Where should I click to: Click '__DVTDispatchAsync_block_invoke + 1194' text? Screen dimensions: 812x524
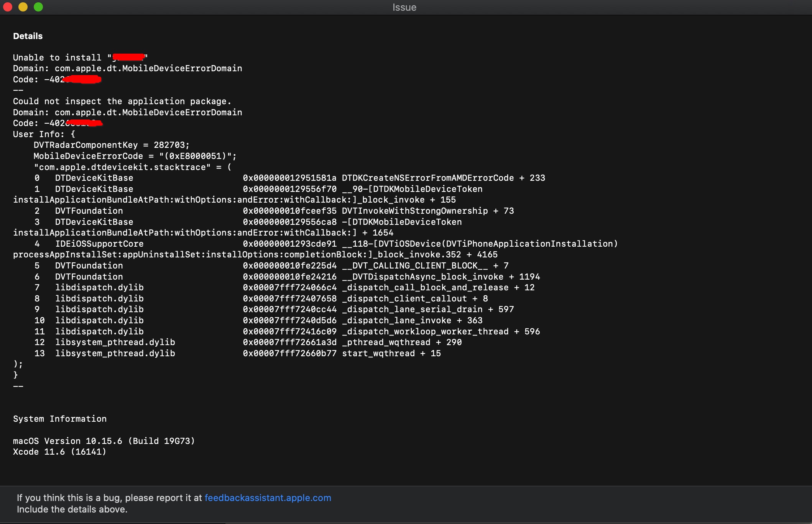(441, 277)
